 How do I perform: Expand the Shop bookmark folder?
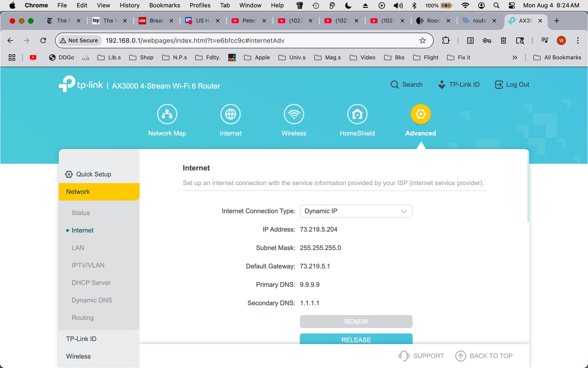click(x=141, y=57)
